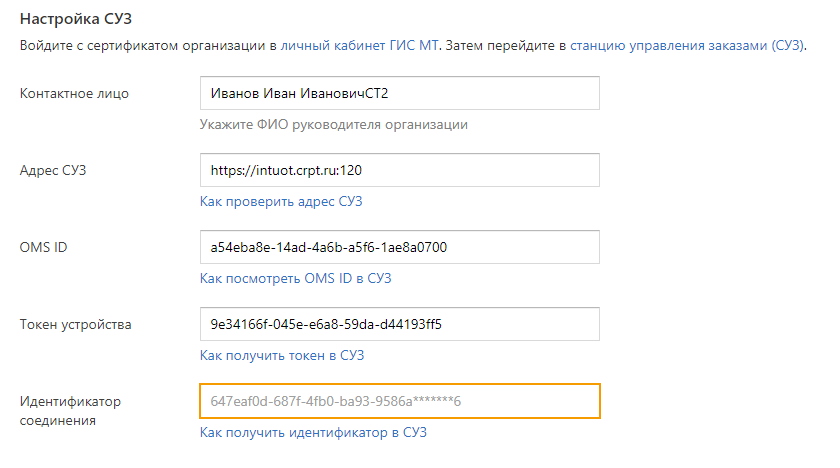
Task: Click the Контактное лицо field label
Action: tap(75, 94)
